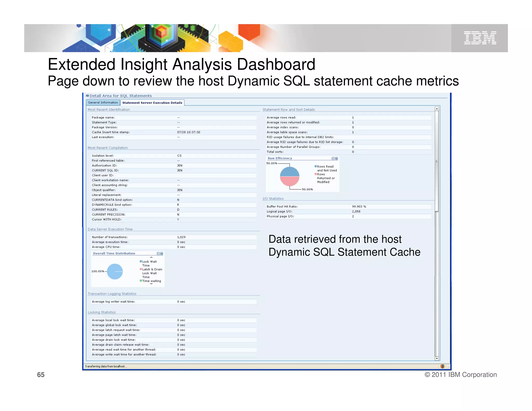Click Transferring data from localhost status text

(106, 366)
